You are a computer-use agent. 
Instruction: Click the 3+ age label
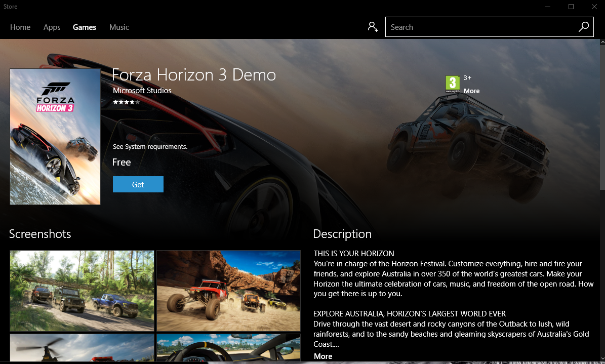[x=467, y=78]
